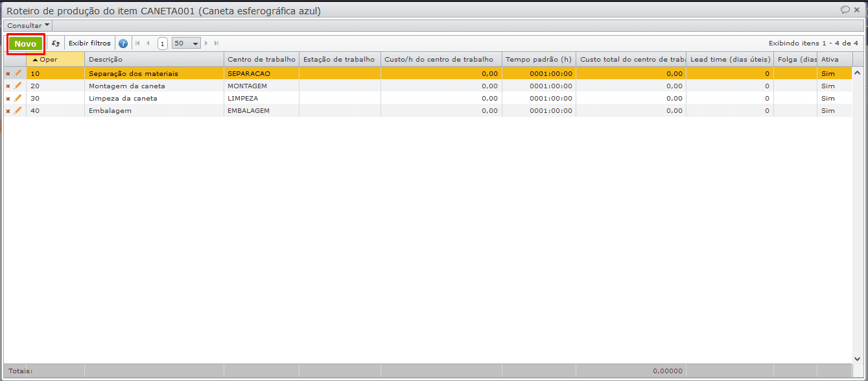
Task: Delete operation 10 Separação dos materiais
Action: click(x=8, y=74)
